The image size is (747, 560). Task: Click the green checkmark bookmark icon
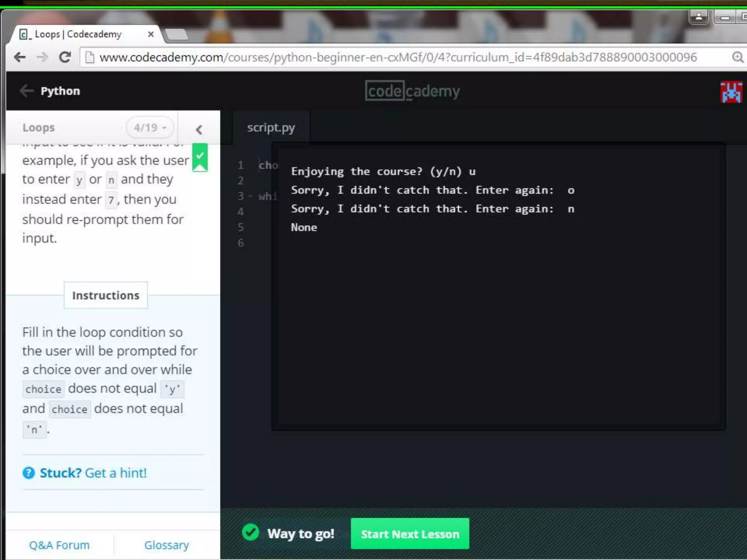tap(200, 157)
